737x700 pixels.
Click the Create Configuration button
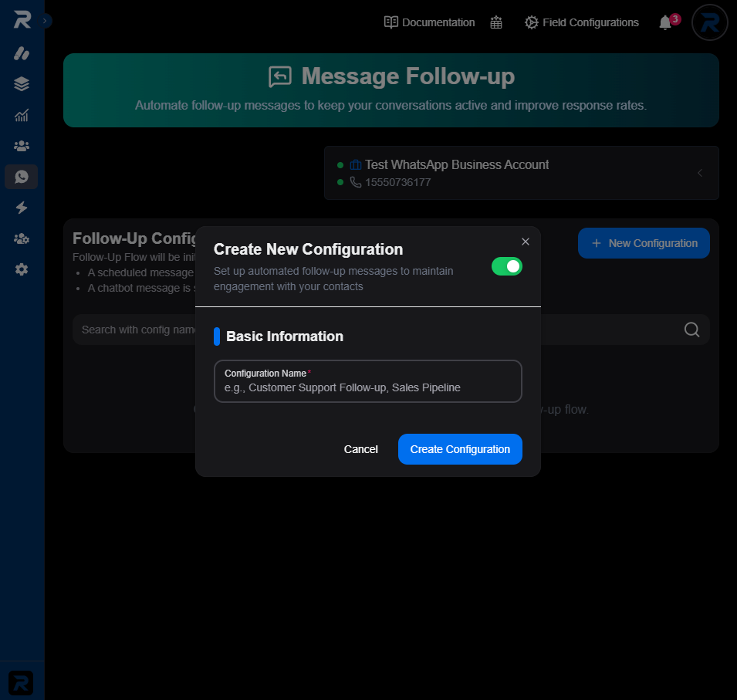pyautogui.click(x=460, y=449)
